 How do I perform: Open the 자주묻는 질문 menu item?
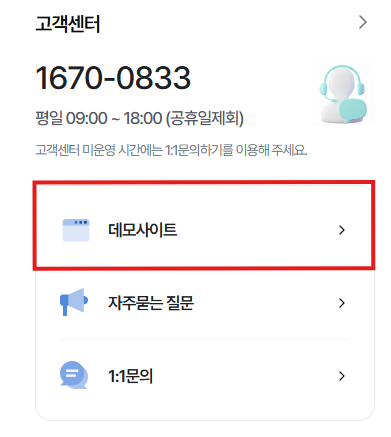(x=204, y=303)
